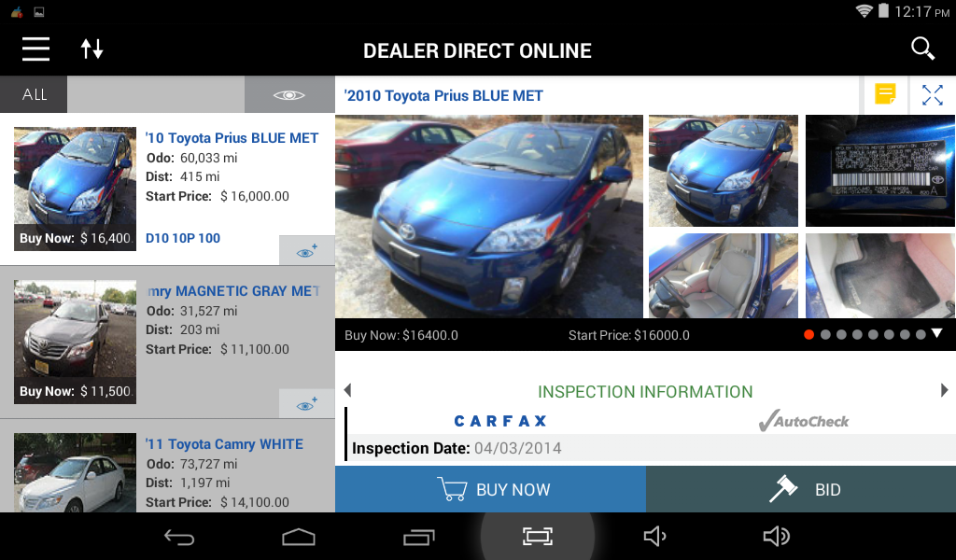Screen dimensions: 956x560
Task: Show the watchlist eye tab
Action: (289, 94)
